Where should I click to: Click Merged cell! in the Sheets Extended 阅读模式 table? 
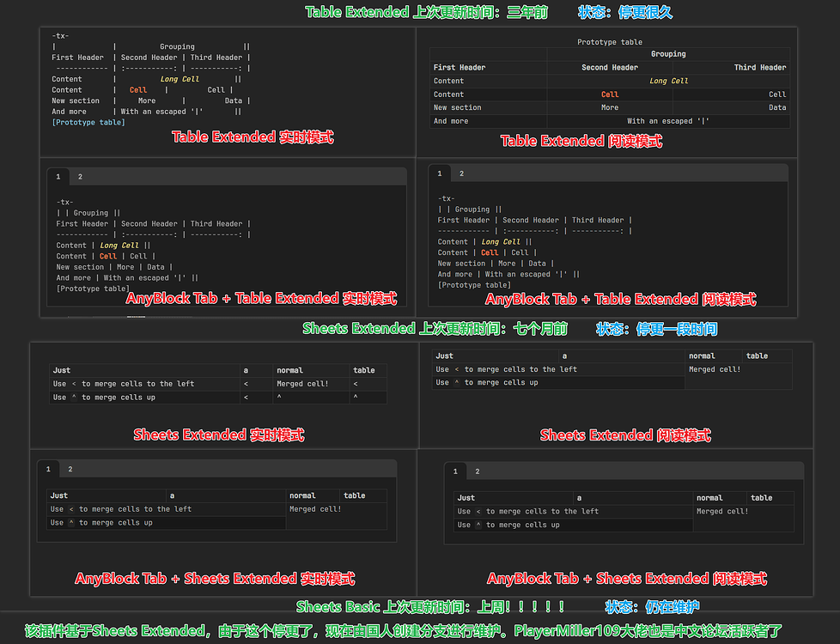click(714, 369)
